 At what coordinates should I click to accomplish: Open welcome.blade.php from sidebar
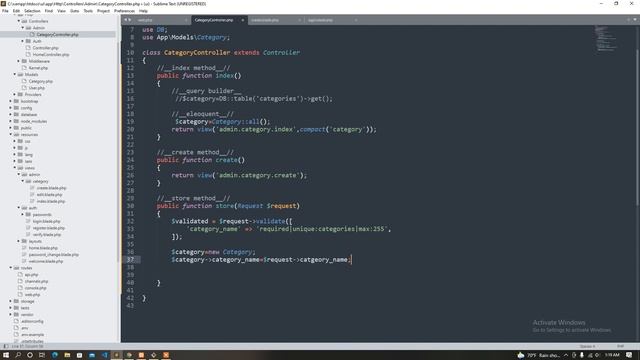pyautogui.click(x=46, y=261)
